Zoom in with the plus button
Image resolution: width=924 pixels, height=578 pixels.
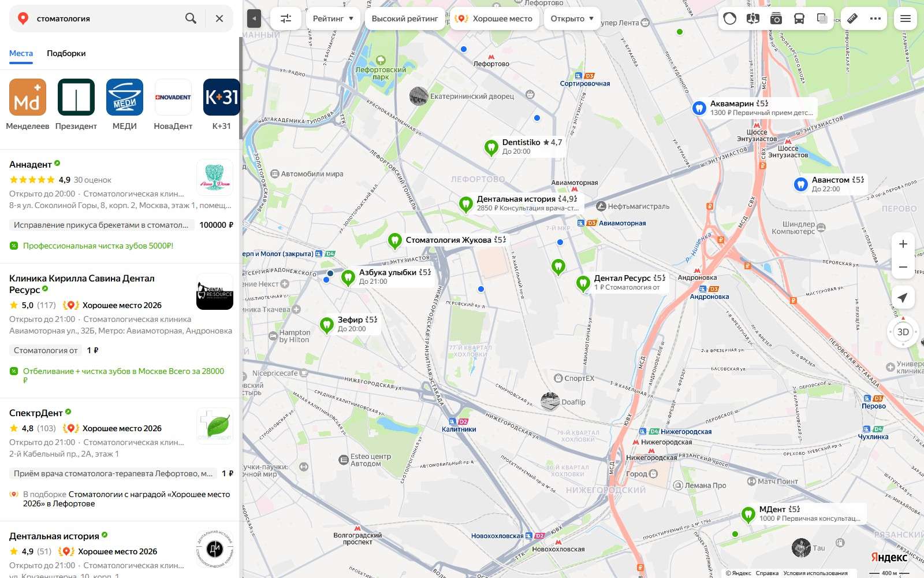pos(903,244)
